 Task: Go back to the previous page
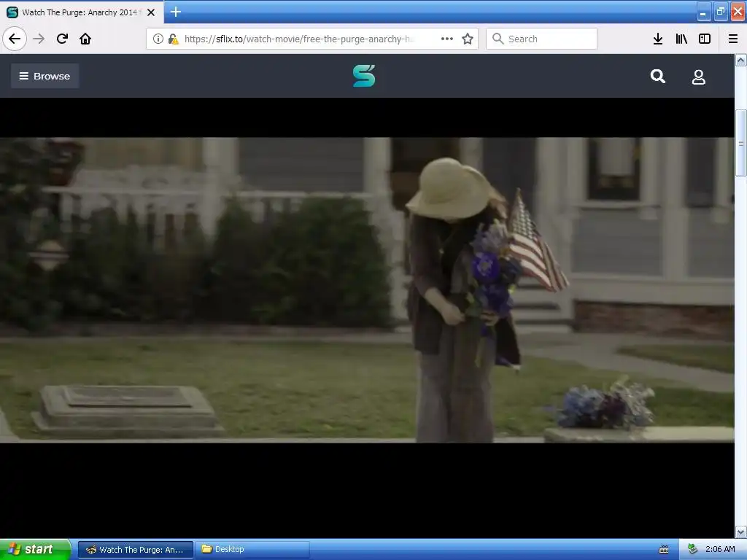pos(15,39)
